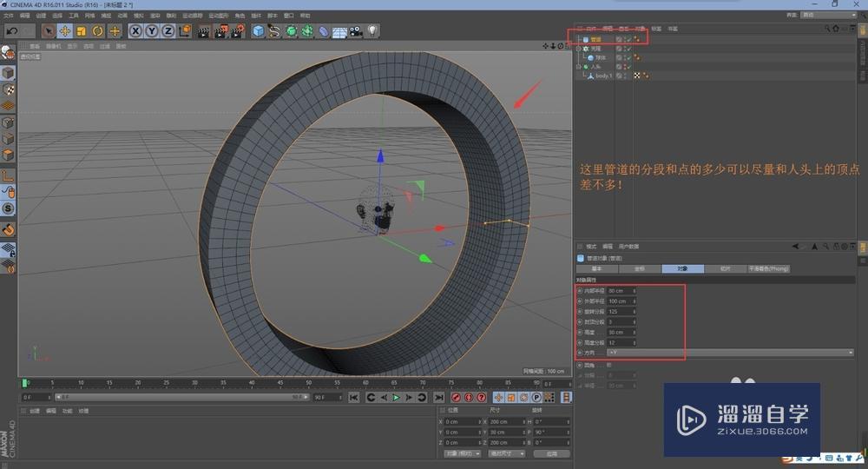Go to end of animation
The image size is (868, 469).
coord(439,398)
